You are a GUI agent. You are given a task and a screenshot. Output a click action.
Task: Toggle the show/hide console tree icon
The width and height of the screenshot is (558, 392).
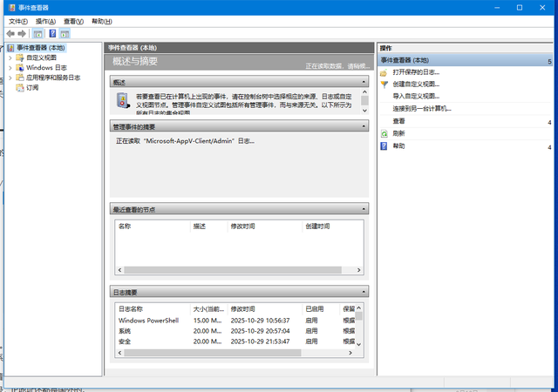point(37,34)
